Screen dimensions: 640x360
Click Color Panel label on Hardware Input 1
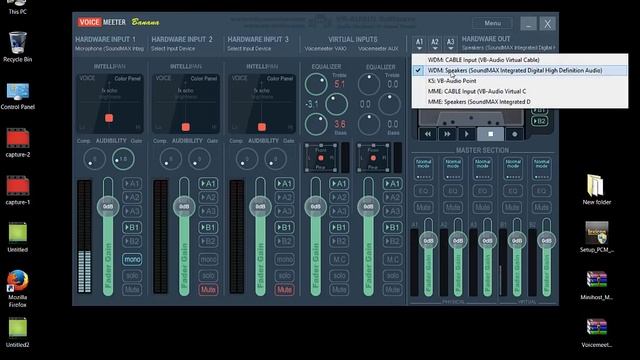[127, 78]
